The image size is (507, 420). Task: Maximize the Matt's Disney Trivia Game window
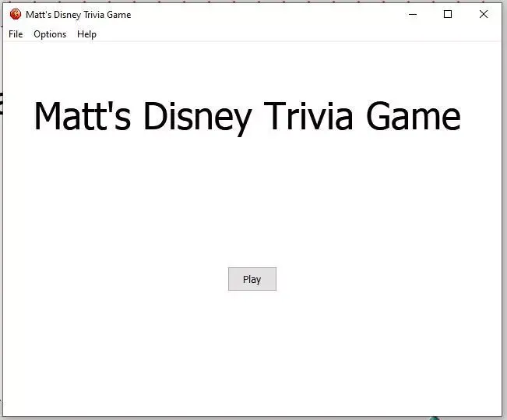point(448,14)
